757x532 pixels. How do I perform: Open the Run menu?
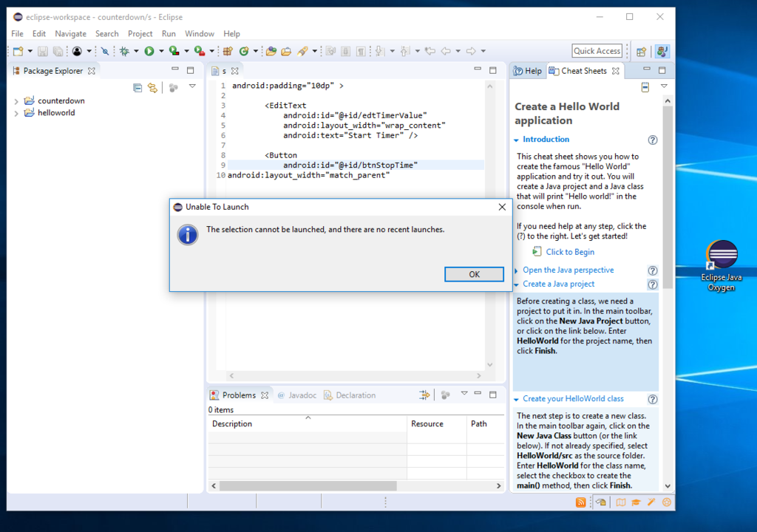pyautogui.click(x=169, y=34)
